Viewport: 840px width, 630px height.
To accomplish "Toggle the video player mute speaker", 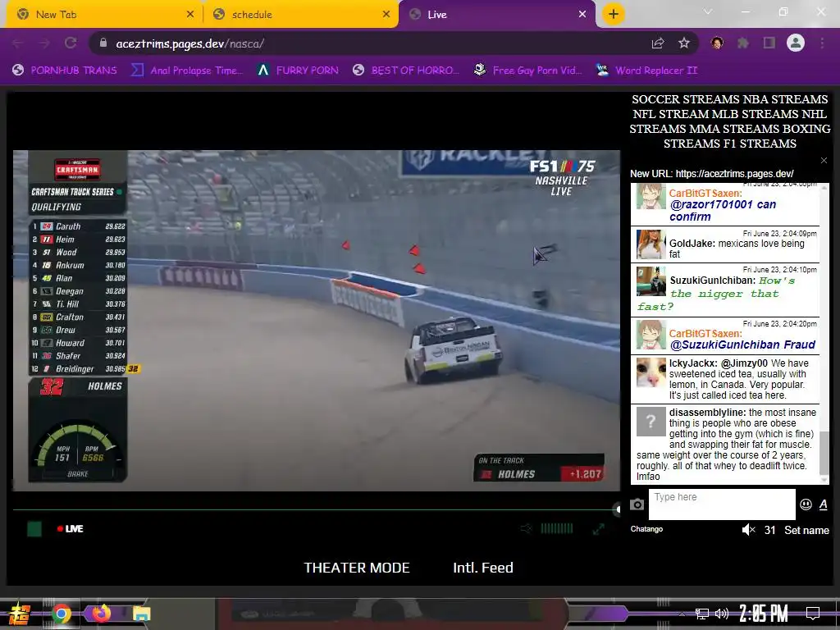I will pos(527,529).
